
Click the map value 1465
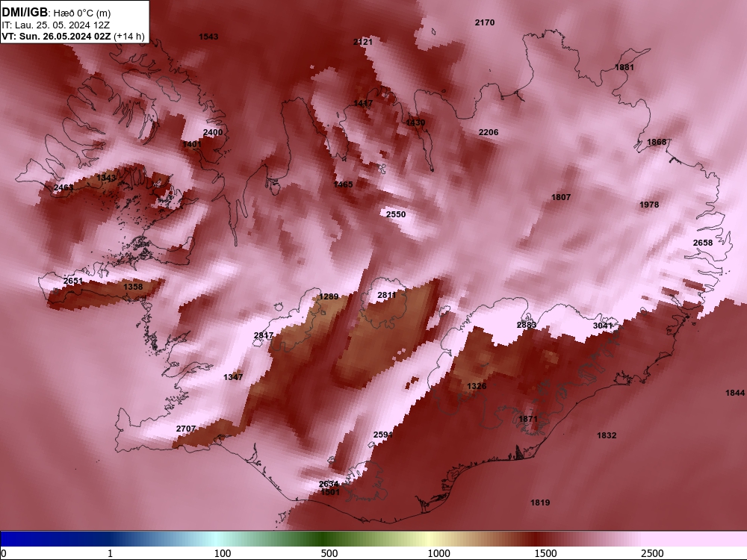[x=344, y=184]
